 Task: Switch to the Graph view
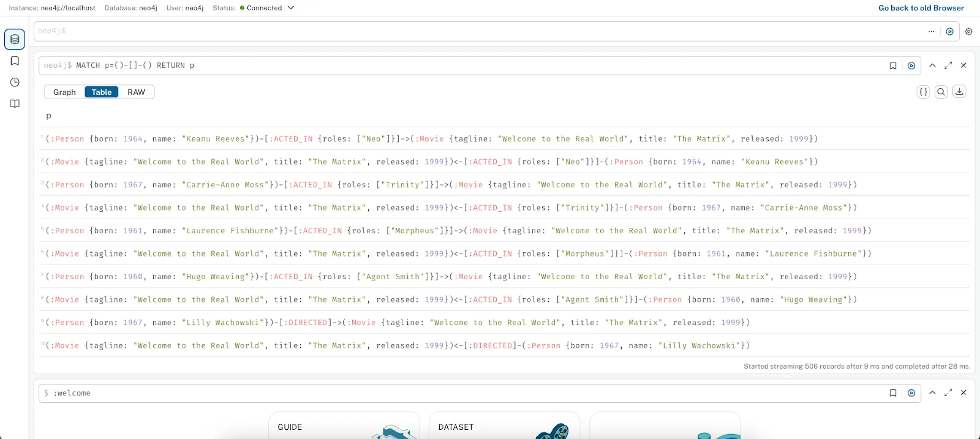[64, 92]
